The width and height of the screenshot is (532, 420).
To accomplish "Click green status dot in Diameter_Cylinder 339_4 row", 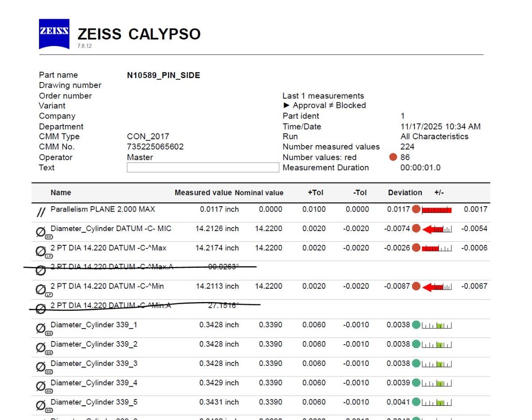I will click(x=416, y=383).
